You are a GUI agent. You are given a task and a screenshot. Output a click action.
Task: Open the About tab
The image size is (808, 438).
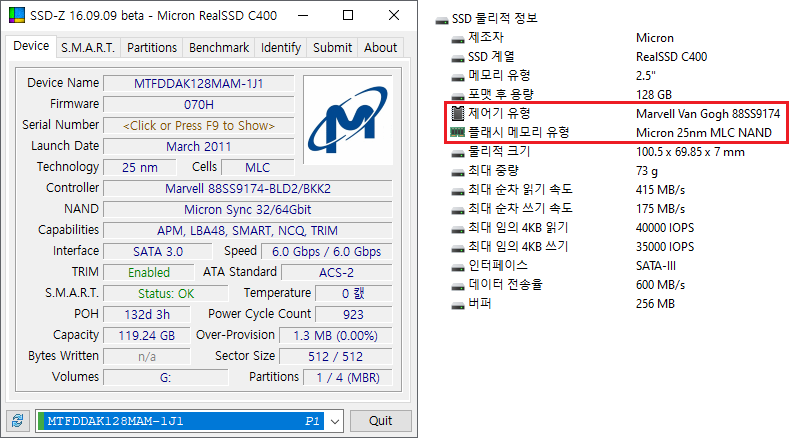tap(380, 47)
